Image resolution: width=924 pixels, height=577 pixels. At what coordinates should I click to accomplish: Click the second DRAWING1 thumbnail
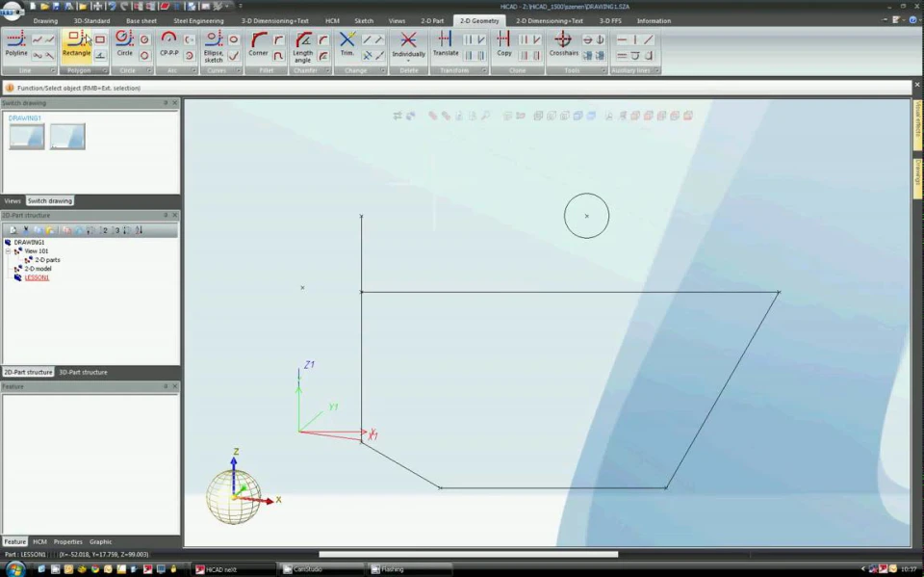click(67, 136)
